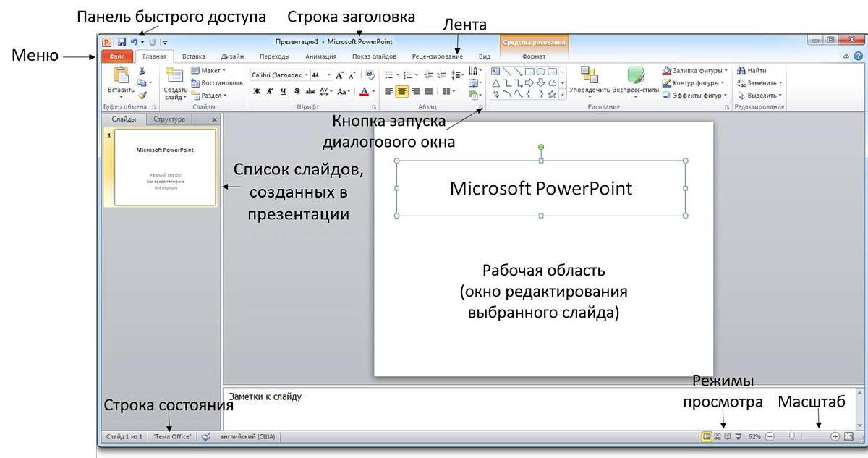
Task: Align text left in paragraph group
Action: pos(389,91)
